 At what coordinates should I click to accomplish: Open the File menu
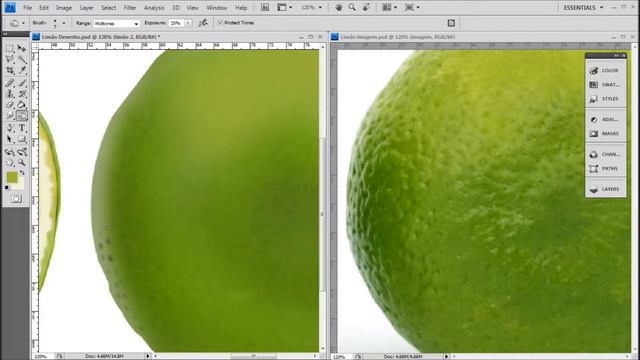[27, 8]
